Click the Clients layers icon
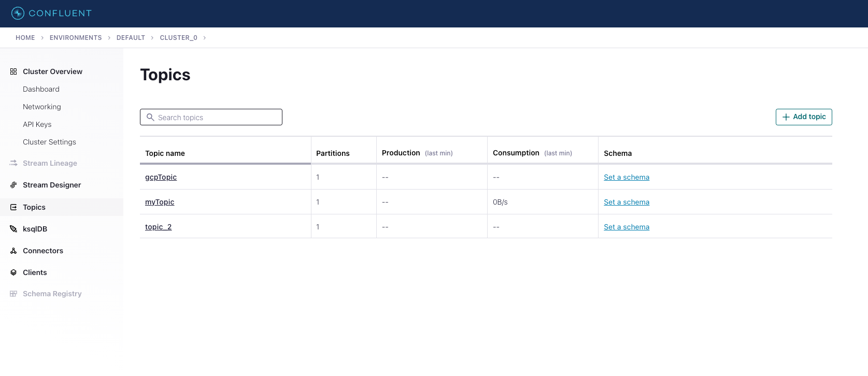 (x=13, y=272)
